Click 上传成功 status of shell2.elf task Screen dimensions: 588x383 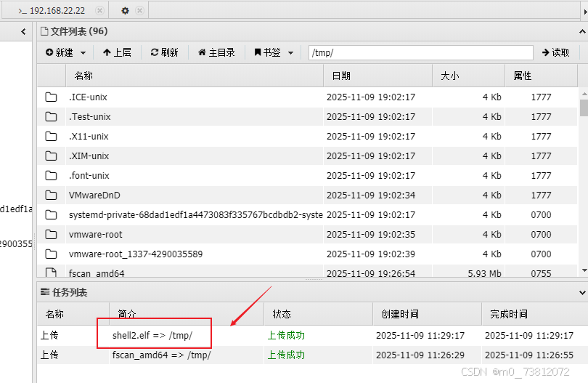[x=286, y=335]
